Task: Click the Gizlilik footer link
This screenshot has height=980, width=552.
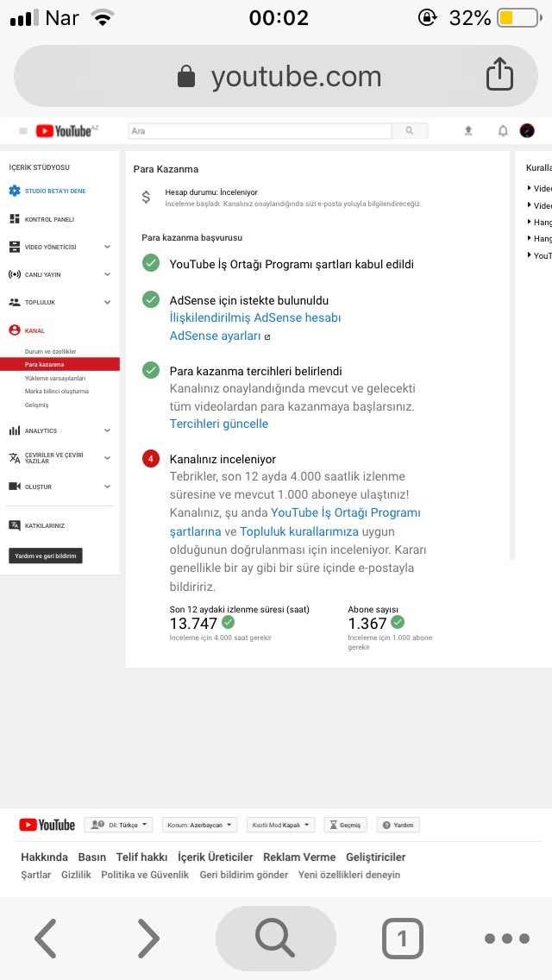Action: pyautogui.click(x=76, y=875)
